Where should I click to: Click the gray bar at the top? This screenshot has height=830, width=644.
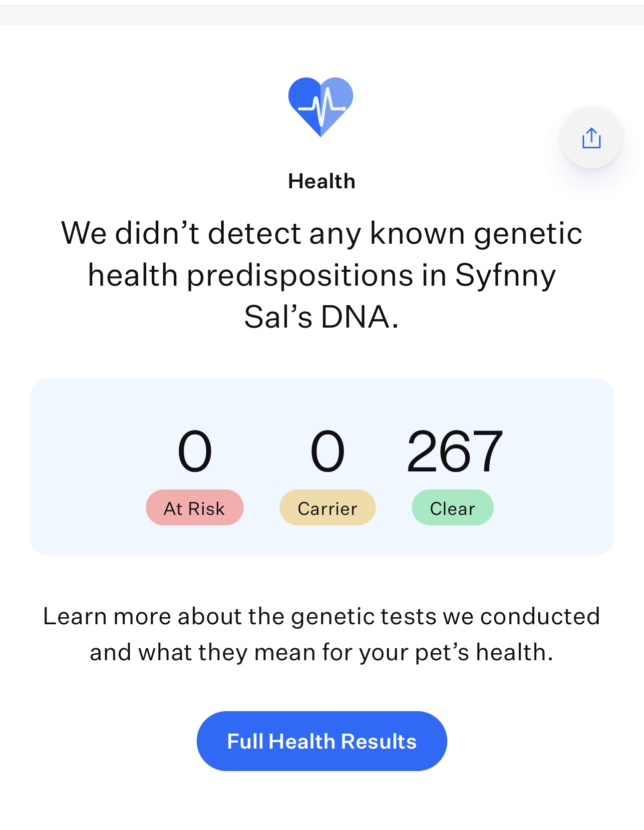tap(322, 15)
